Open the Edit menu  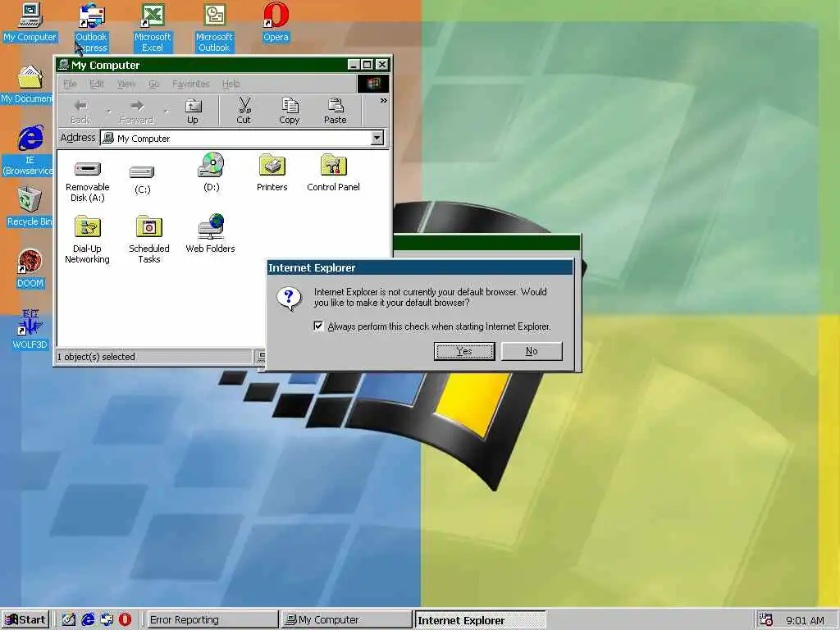97,84
